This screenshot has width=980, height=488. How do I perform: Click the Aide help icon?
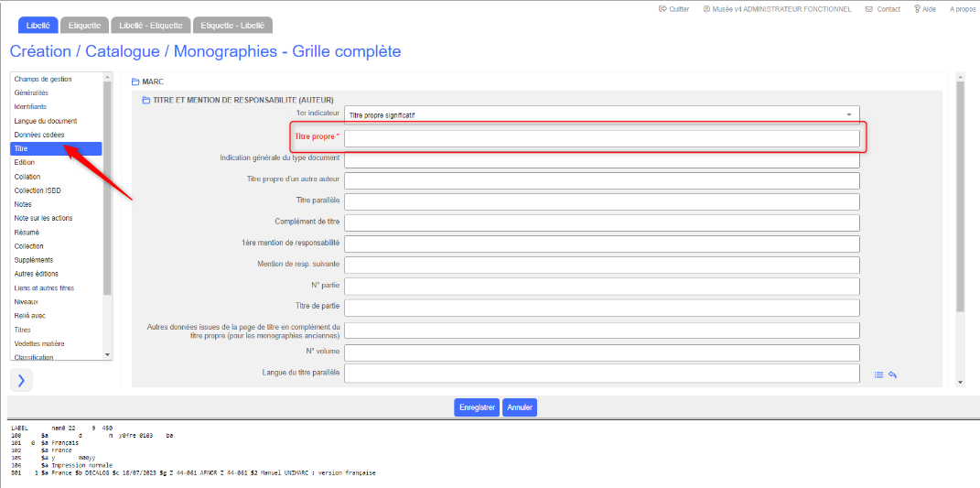tap(917, 9)
